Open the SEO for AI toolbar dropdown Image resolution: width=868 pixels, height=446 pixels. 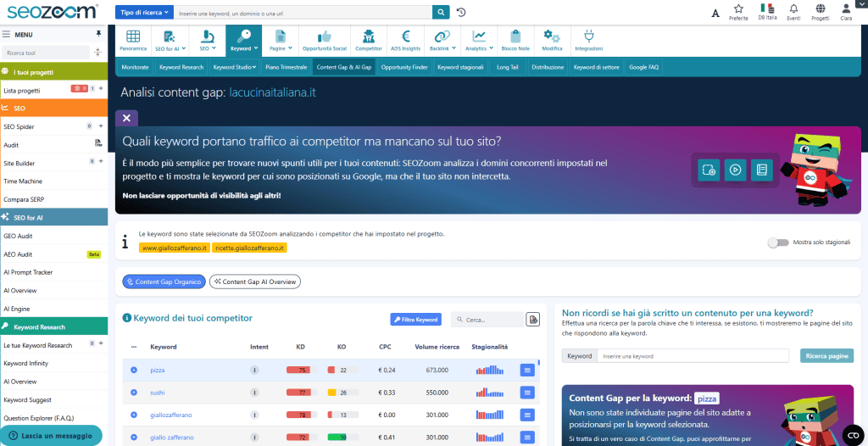tap(170, 41)
